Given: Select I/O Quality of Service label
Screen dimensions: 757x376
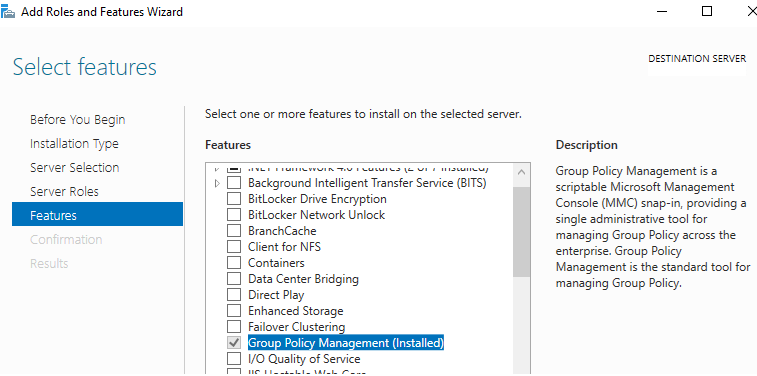Looking at the screenshot, I should [304, 359].
